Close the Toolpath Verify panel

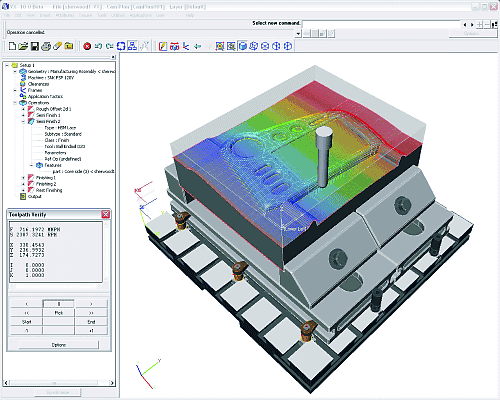[106, 214]
